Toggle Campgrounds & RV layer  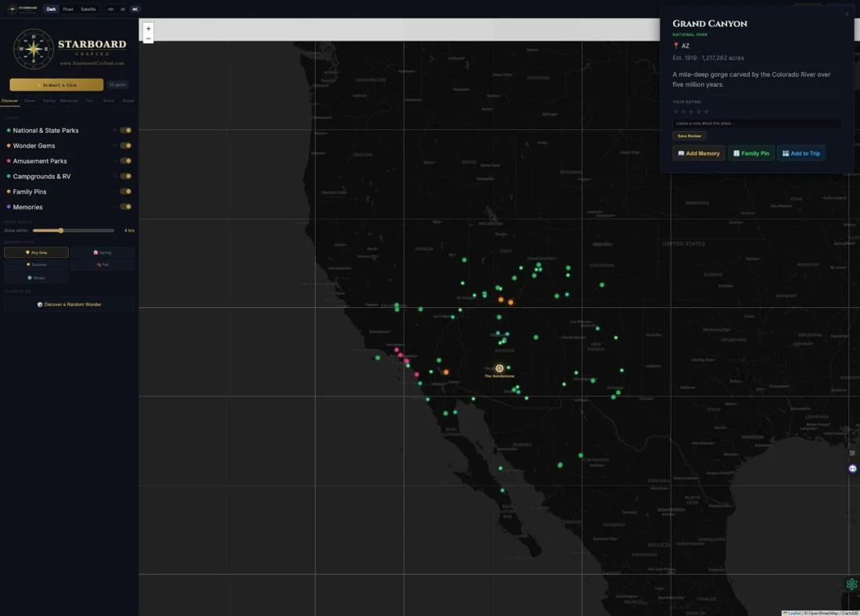click(126, 177)
